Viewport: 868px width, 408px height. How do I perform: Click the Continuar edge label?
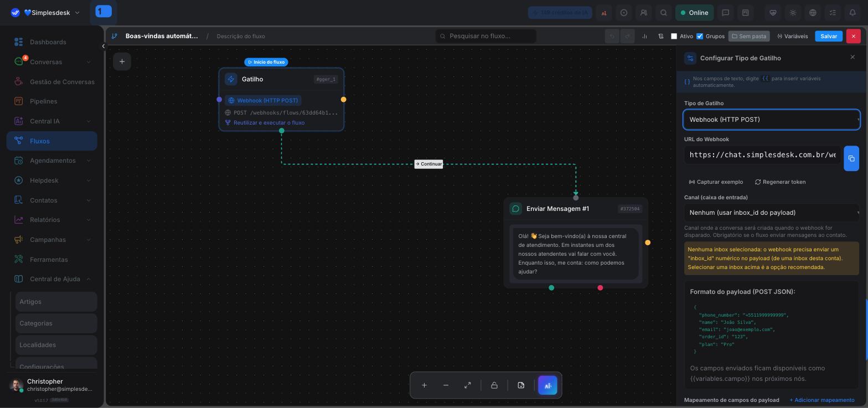428,164
